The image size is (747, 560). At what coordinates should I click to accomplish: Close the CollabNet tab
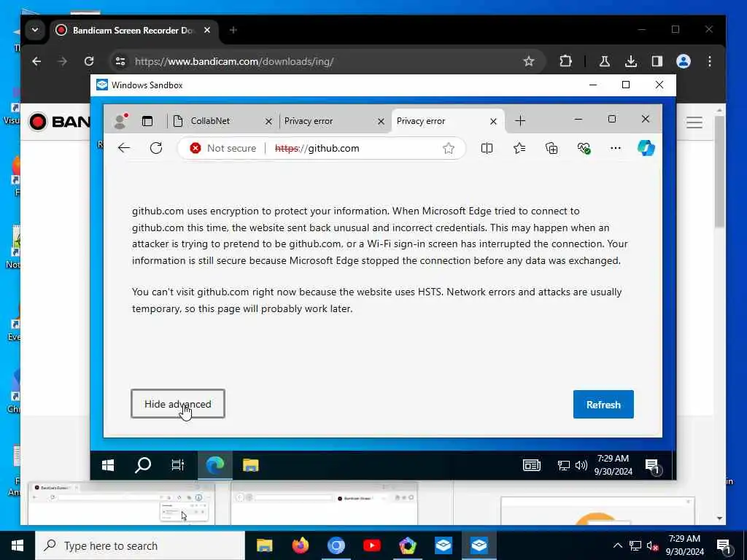pos(268,122)
